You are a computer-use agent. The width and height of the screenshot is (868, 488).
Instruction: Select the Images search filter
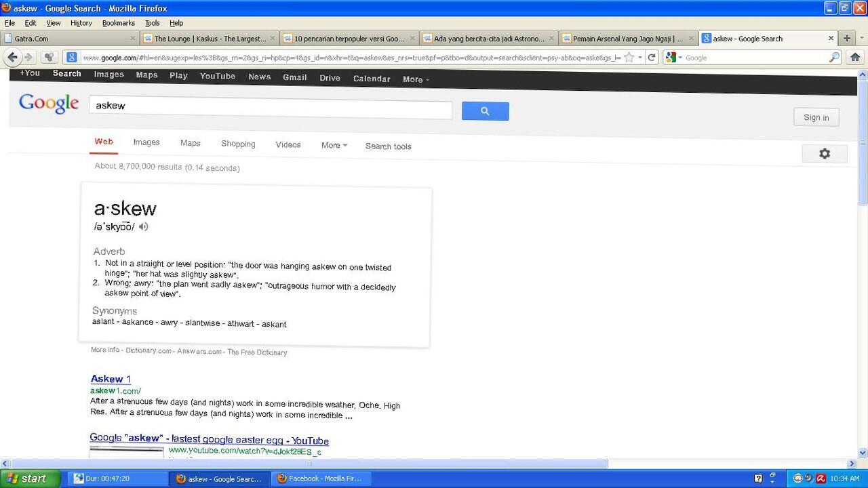(146, 142)
